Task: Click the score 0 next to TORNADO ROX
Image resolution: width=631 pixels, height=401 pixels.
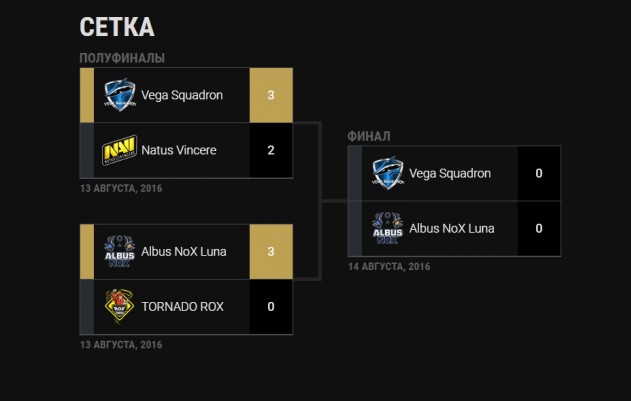Action: (271, 307)
